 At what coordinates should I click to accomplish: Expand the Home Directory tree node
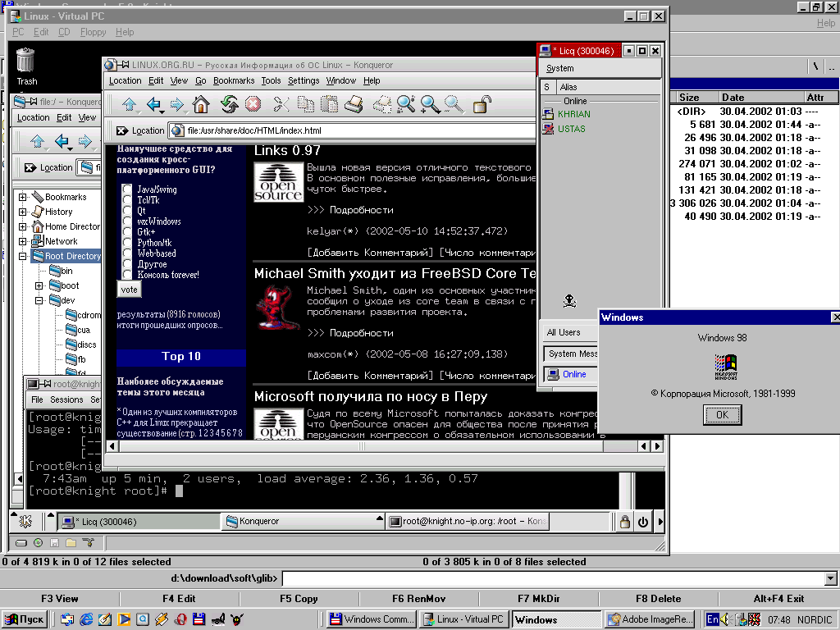point(23,226)
